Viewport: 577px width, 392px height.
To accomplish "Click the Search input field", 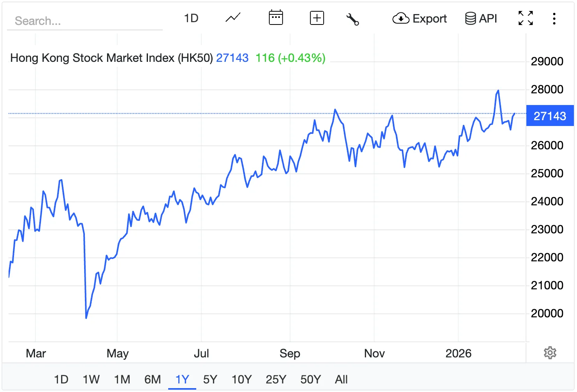I will coord(85,21).
